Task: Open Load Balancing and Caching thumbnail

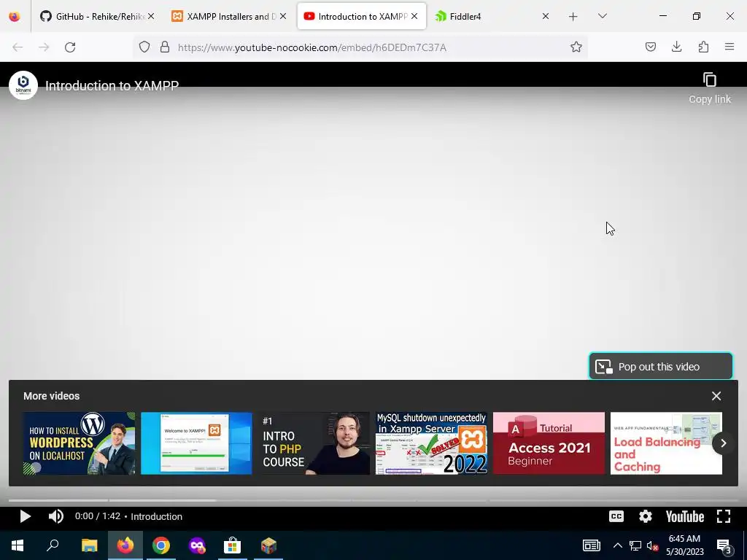Action: click(x=666, y=443)
